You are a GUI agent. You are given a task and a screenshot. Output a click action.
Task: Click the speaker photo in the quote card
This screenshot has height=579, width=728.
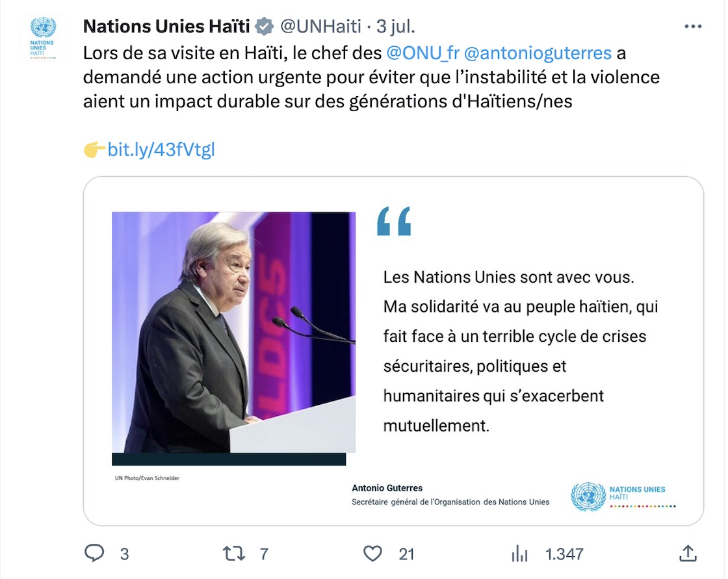233,333
